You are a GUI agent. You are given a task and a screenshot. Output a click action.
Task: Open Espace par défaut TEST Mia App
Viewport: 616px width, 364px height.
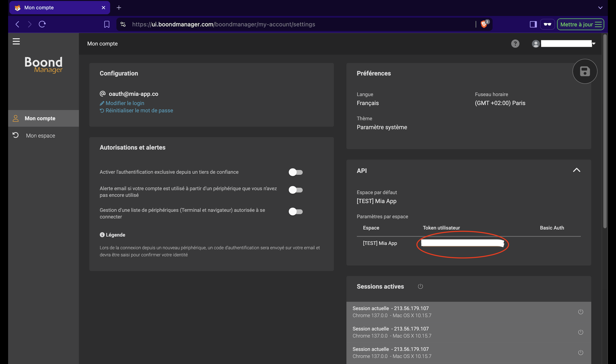(x=376, y=201)
